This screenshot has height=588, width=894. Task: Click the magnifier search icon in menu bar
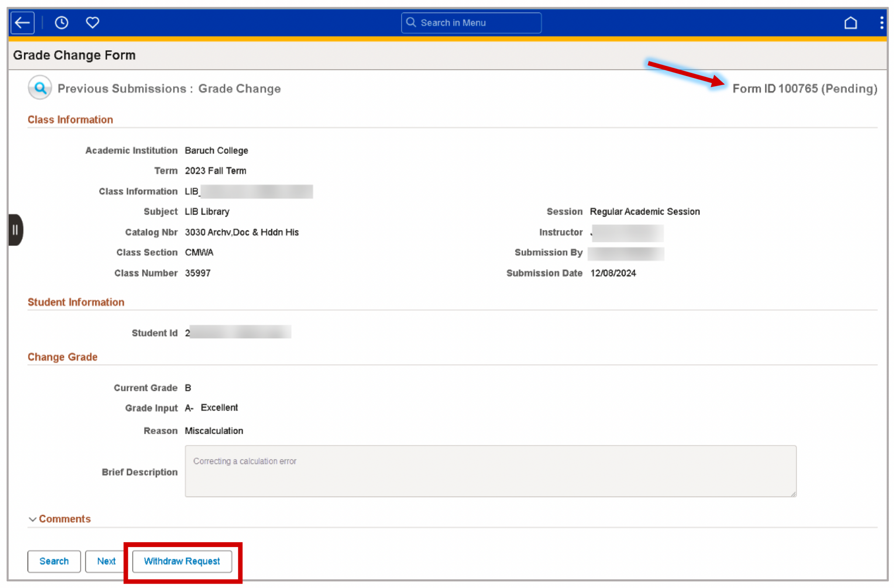[411, 23]
